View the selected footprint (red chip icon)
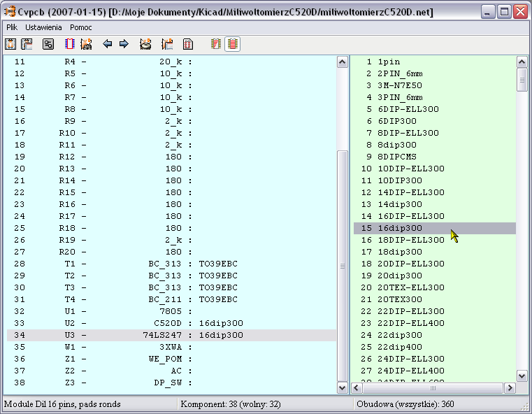 69,44
